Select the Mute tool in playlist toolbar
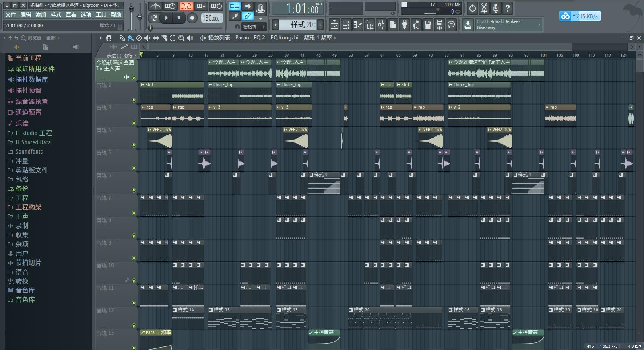 (x=147, y=38)
